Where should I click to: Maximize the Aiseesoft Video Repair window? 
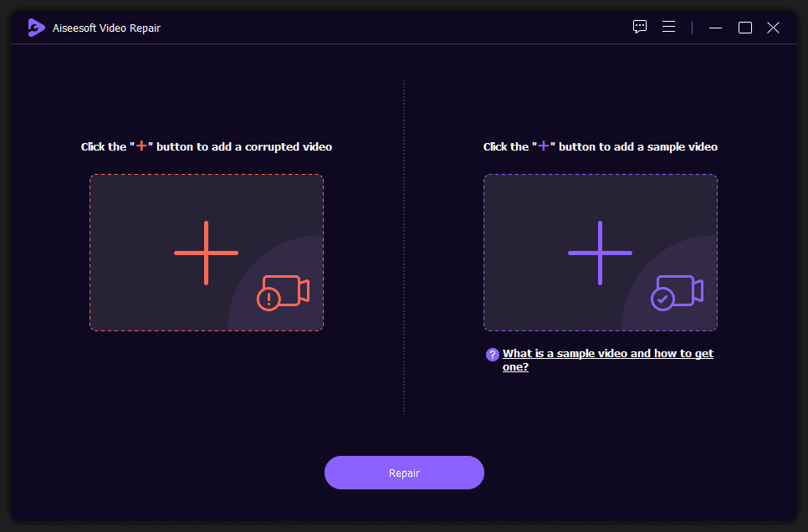click(744, 28)
